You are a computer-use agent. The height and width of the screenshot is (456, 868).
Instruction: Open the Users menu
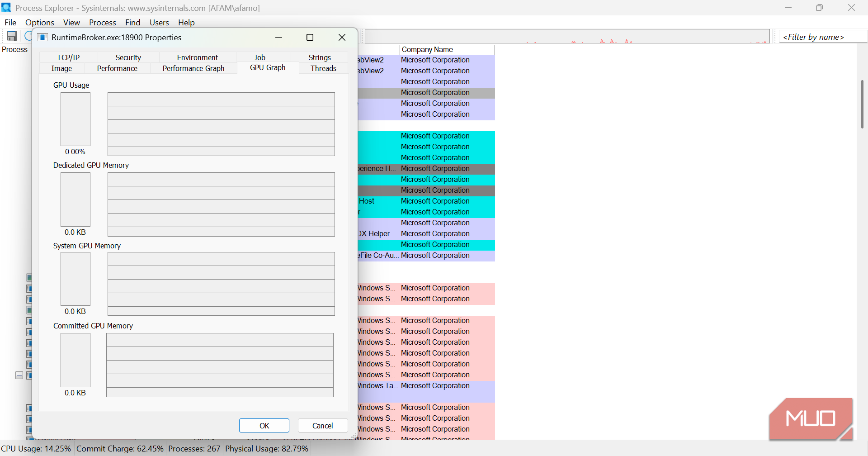159,23
